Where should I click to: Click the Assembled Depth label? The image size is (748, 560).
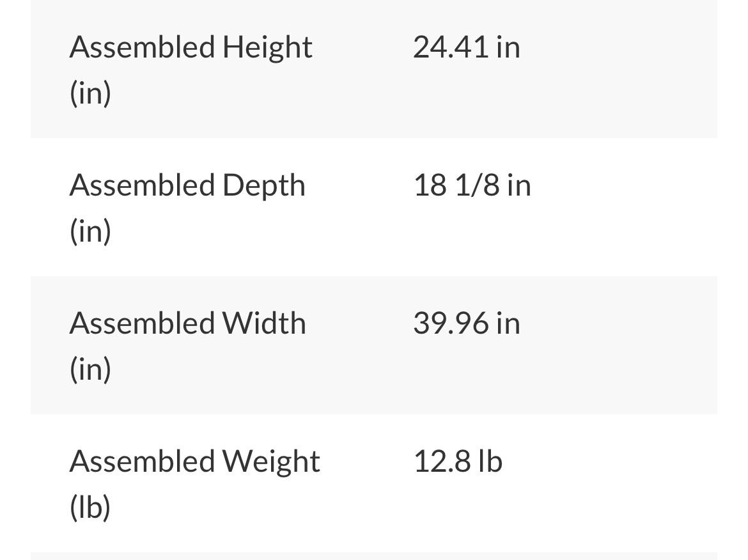(x=187, y=208)
